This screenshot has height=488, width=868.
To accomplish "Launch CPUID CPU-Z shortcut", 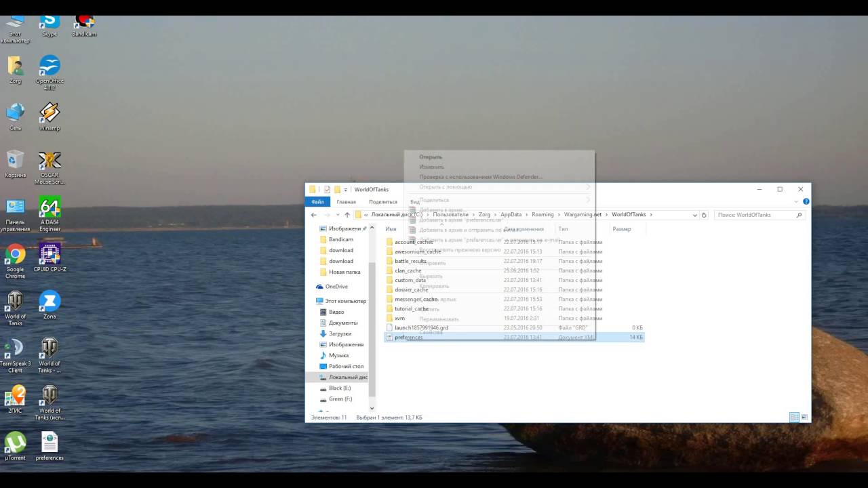I will point(50,258).
